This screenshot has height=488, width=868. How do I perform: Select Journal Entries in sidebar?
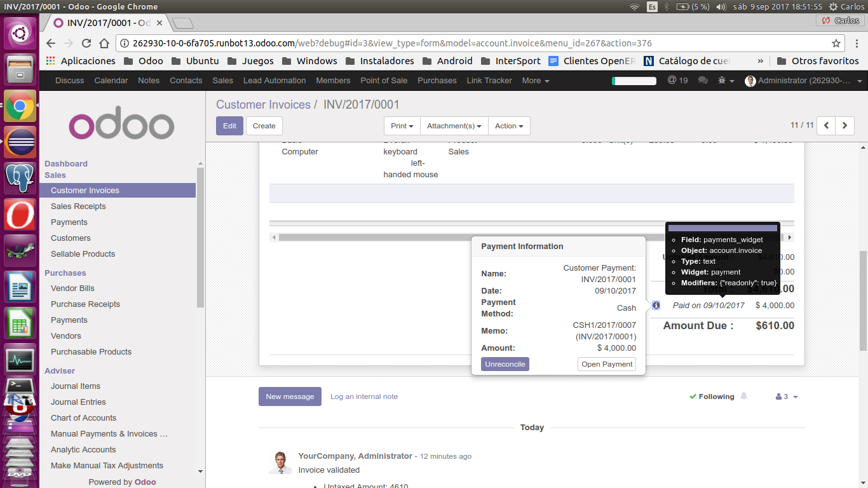[x=78, y=402]
